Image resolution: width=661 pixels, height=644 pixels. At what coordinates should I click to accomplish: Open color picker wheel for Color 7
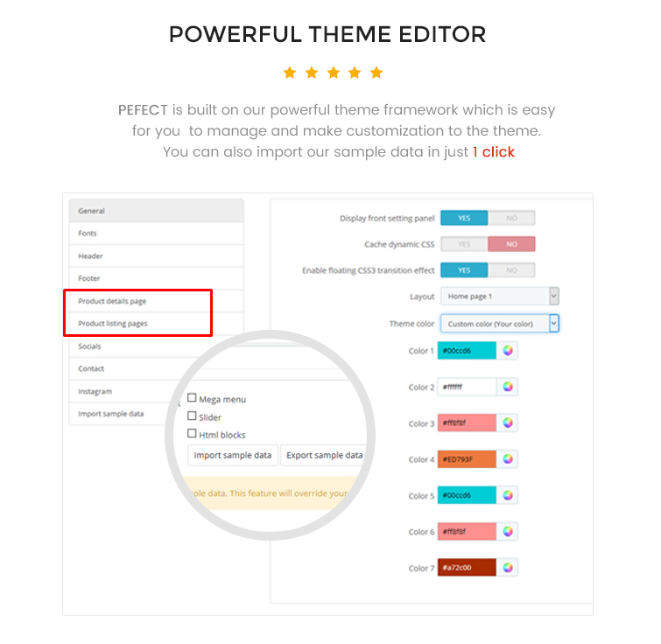[x=508, y=568]
